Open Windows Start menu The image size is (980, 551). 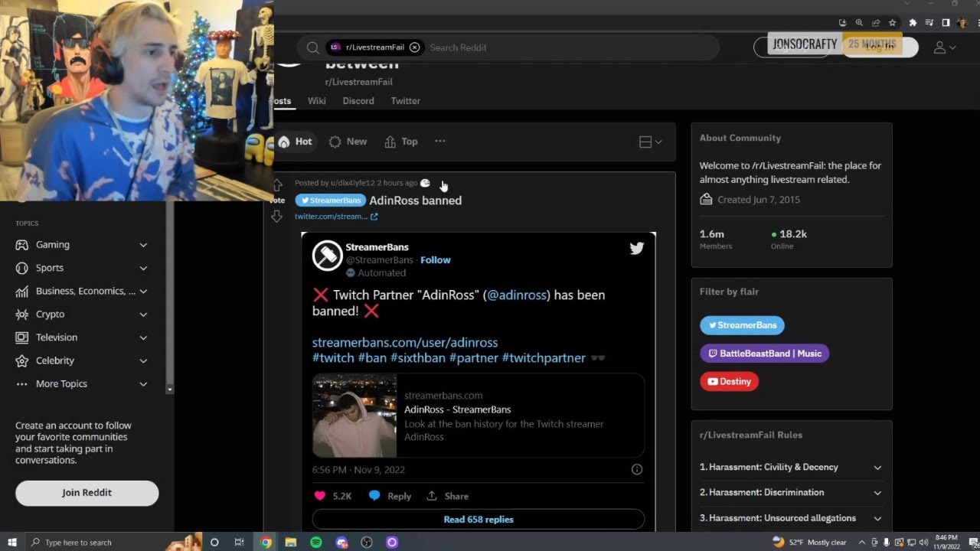tap(12, 543)
